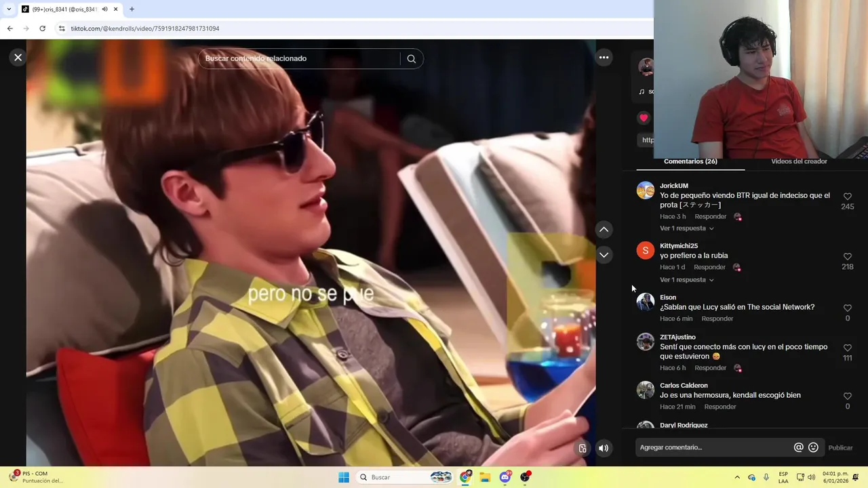Open Chrome from the taskbar
This screenshot has width=868, height=488.
(x=465, y=477)
